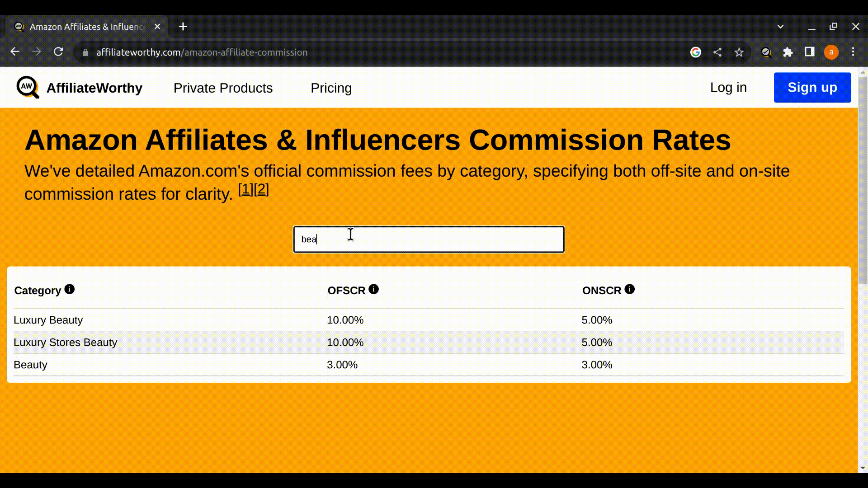
Task: Click the share page icon
Action: 717,52
